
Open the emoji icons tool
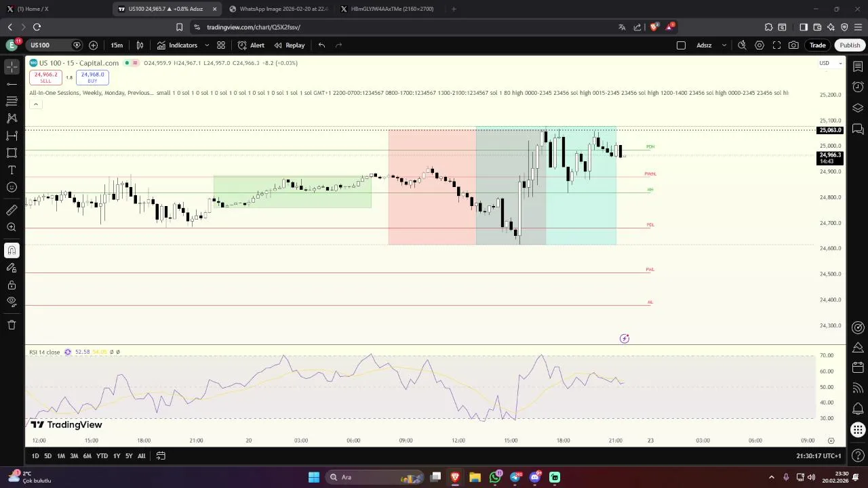(x=12, y=187)
